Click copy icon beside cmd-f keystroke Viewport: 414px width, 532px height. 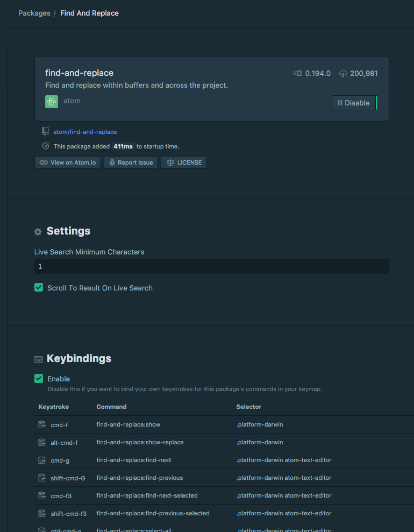click(42, 424)
